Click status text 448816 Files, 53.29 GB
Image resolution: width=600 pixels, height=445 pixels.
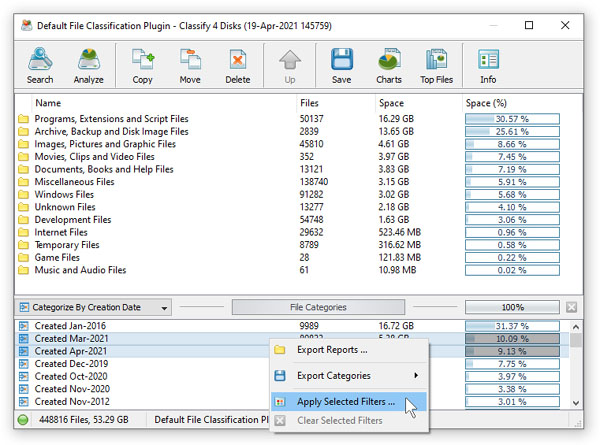(x=84, y=420)
